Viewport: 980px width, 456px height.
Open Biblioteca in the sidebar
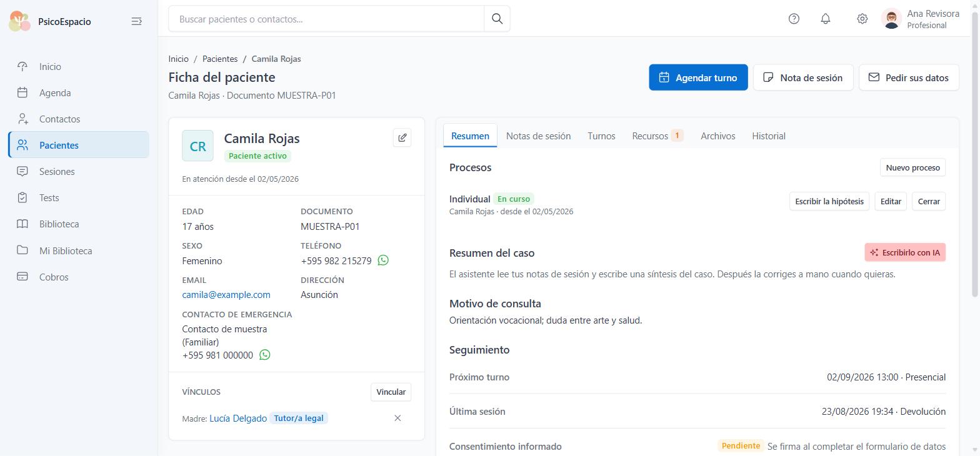[x=79, y=224]
